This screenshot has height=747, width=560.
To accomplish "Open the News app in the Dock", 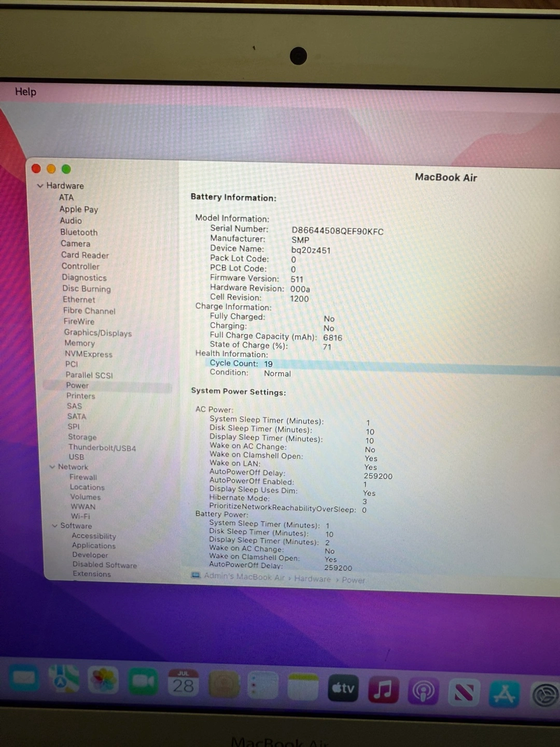I will point(464,692).
